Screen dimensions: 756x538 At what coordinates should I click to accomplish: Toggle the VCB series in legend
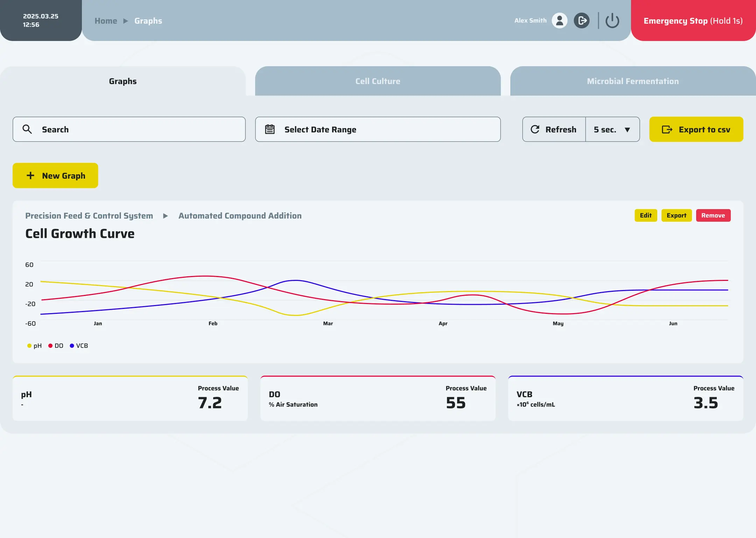(x=79, y=346)
